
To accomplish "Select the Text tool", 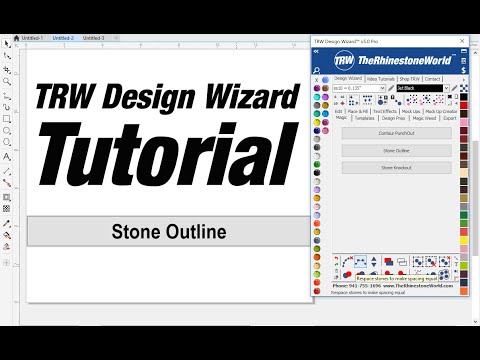I will click(x=7, y=157).
